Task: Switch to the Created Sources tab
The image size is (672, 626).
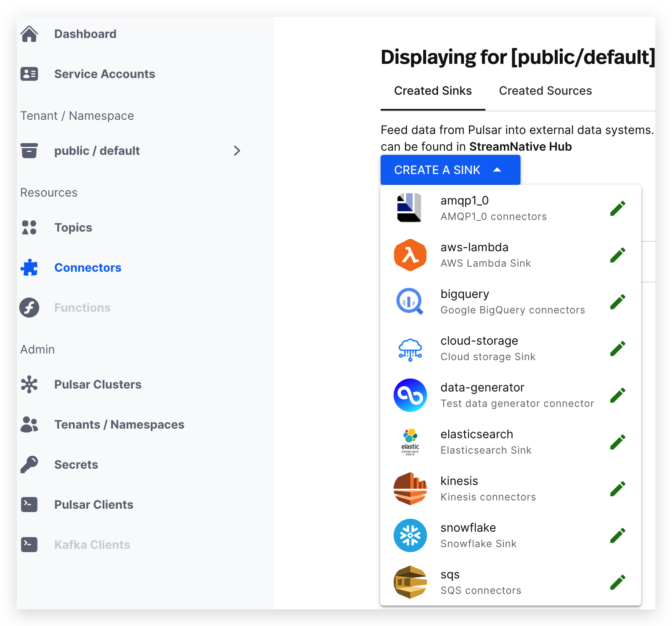Action: (546, 91)
